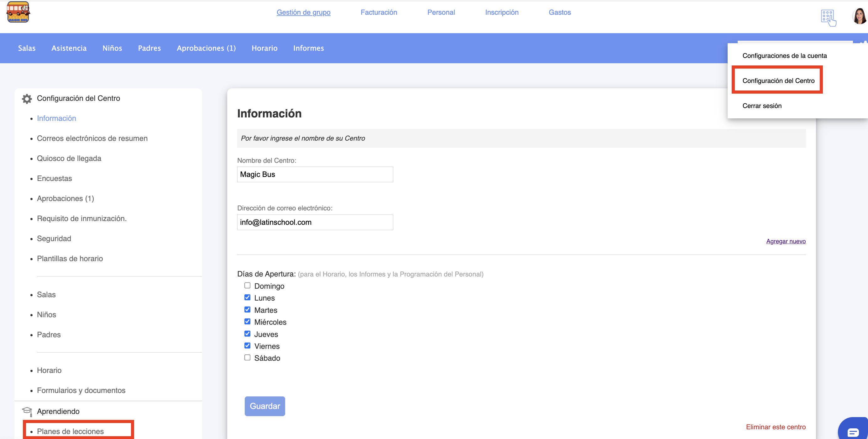Open the keypad kiosk icon
The height and width of the screenshot is (439, 868).
pyautogui.click(x=828, y=18)
